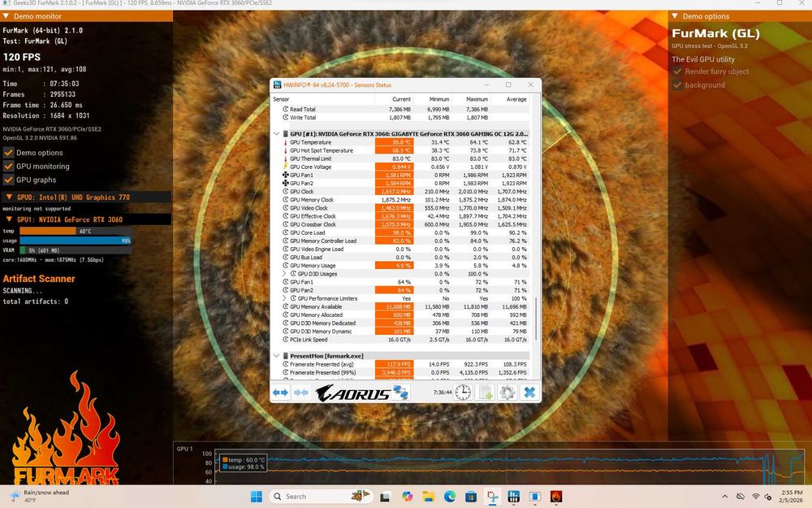The image size is (812, 508).
Task: Uncheck the Demo options checkbox
Action: pos(8,153)
